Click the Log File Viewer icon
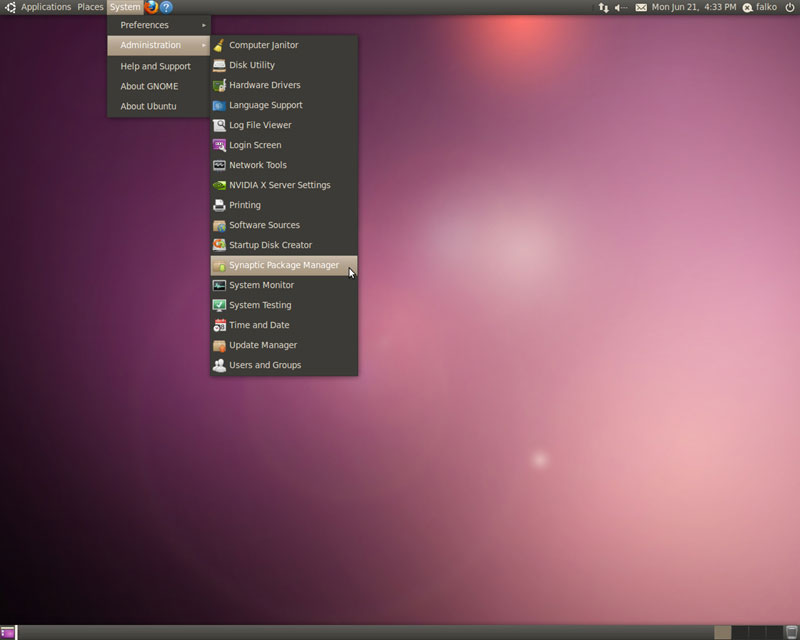The image size is (800, 640). tap(219, 125)
